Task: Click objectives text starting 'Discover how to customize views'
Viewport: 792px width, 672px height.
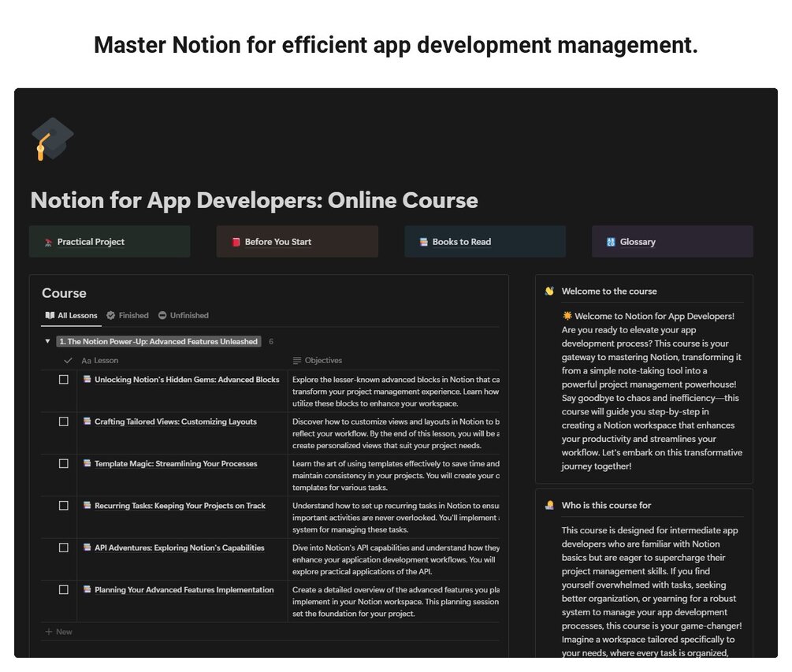Action: coord(396,434)
